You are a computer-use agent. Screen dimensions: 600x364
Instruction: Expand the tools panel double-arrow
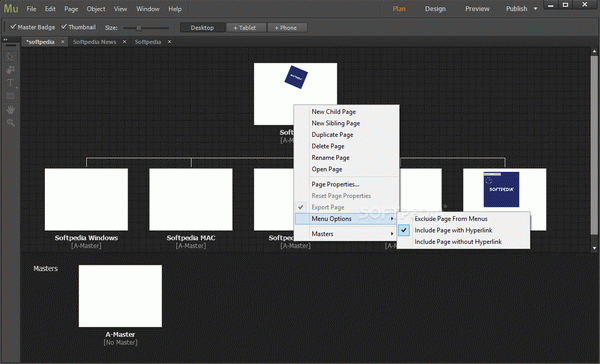click(5, 39)
